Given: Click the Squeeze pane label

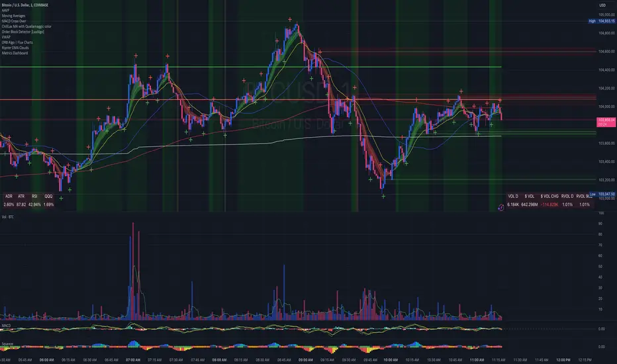Looking at the screenshot, I should 7,344.
